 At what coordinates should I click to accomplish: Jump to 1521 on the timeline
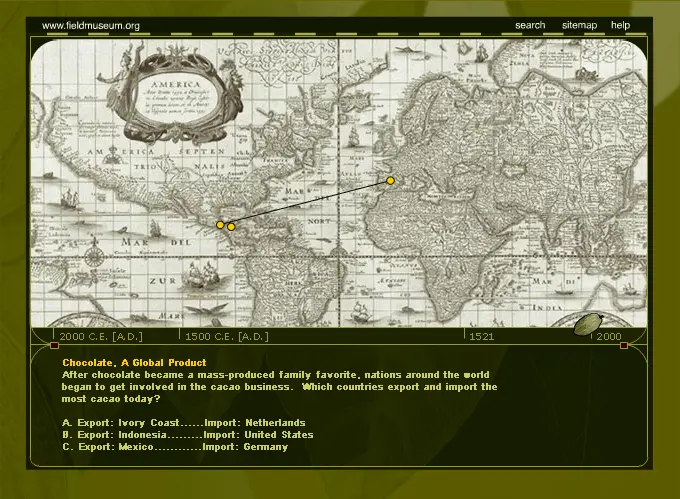pos(481,336)
